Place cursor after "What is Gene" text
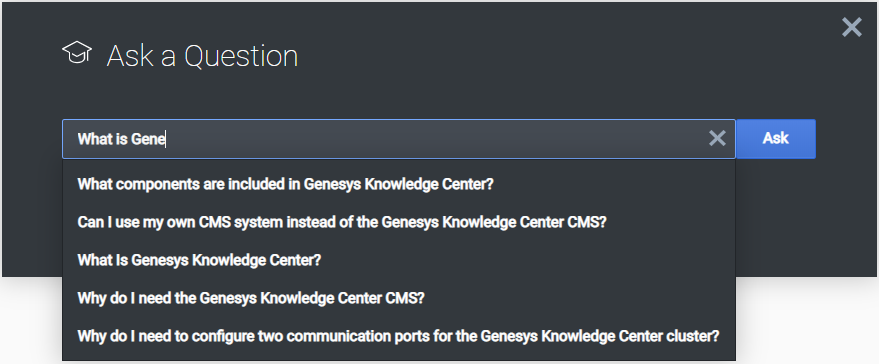 (x=166, y=139)
